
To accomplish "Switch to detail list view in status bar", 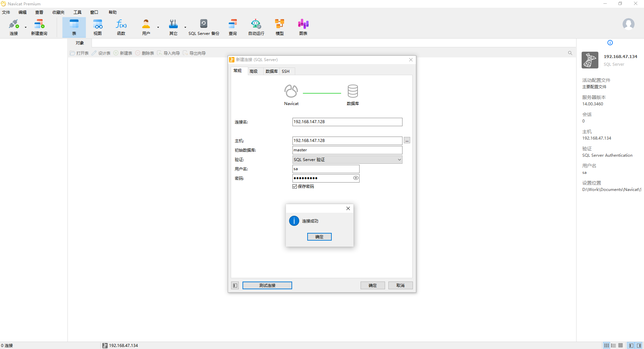I will point(613,345).
